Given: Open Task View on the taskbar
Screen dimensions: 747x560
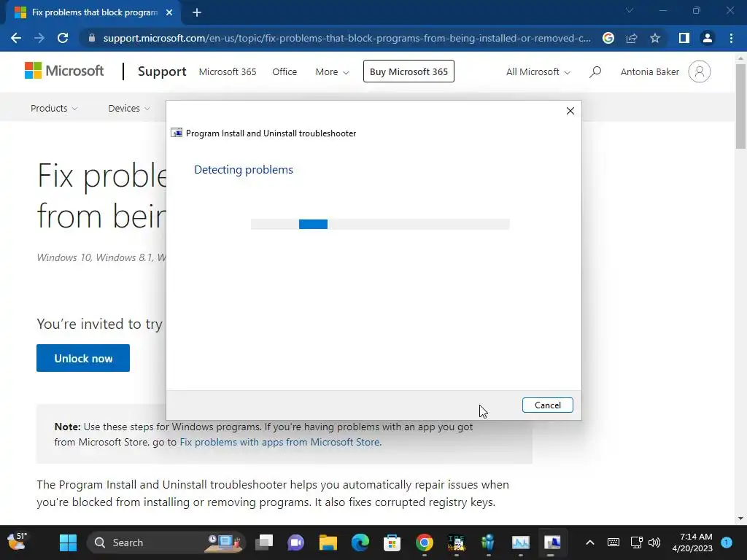Looking at the screenshot, I should 264,542.
